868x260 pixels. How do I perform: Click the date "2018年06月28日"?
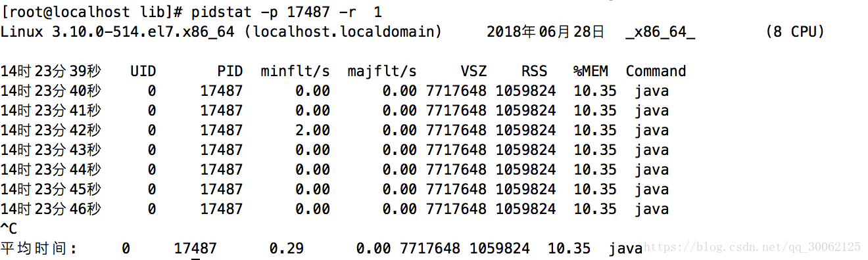click(x=545, y=32)
